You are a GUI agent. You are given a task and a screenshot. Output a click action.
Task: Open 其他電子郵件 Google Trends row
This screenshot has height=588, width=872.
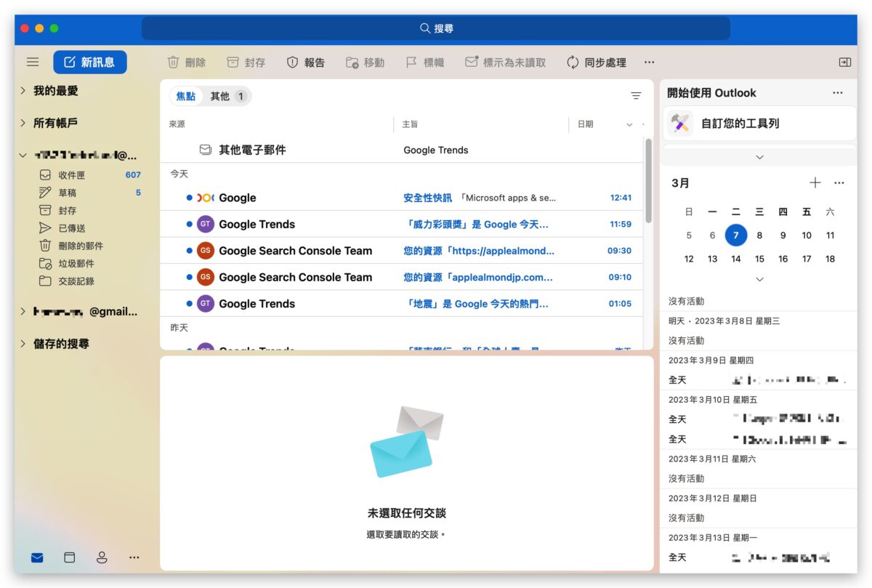click(x=402, y=150)
